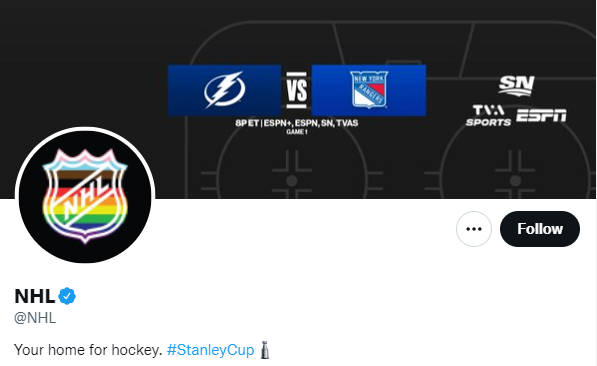Click the TVA Sports logo
The height and width of the screenshot is (366, 597).
pyautogui.click(x=488, y=115)
